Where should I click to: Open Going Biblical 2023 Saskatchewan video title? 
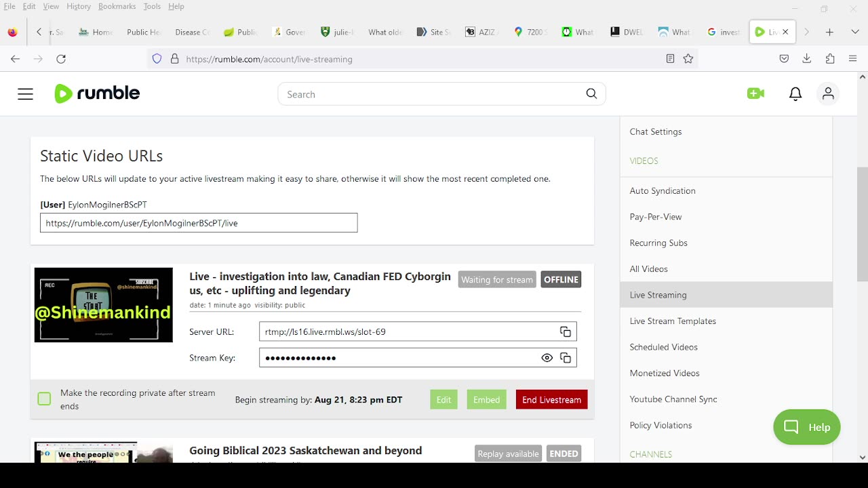coord(305,451)
